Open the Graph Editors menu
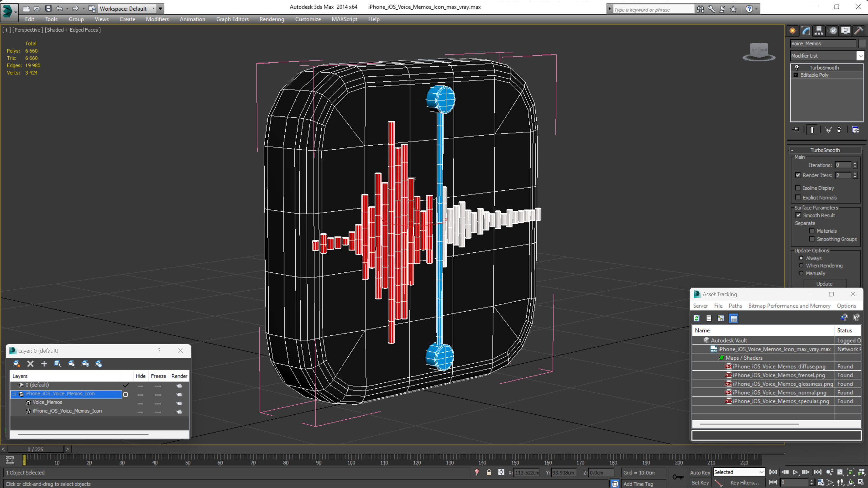Screen dimensions: 868x488 coord(232,19)
